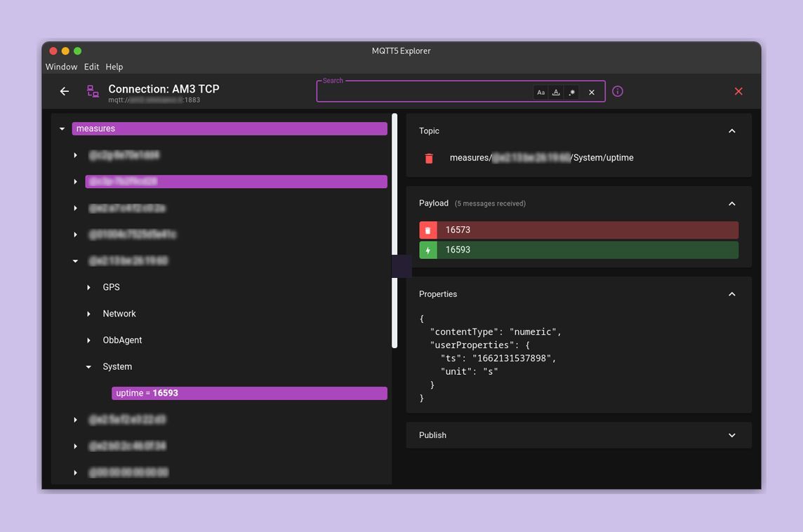803x532 pixels.
Task: Open the search info icon
Action: 618,91
